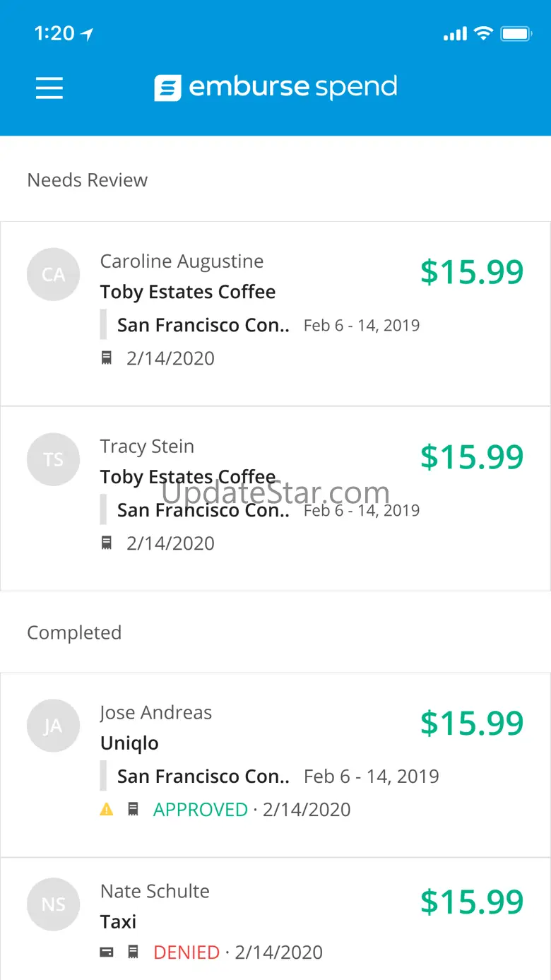Image resolution: width=551 pixels, height=980 pixels.
Task: Click the red DENIED status label
Action: 186,952
